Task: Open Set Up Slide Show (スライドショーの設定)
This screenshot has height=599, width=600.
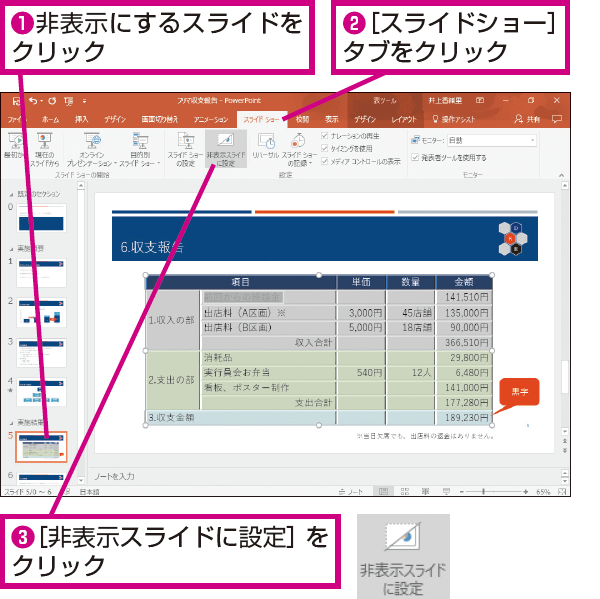Action: [x=186, y=149]
